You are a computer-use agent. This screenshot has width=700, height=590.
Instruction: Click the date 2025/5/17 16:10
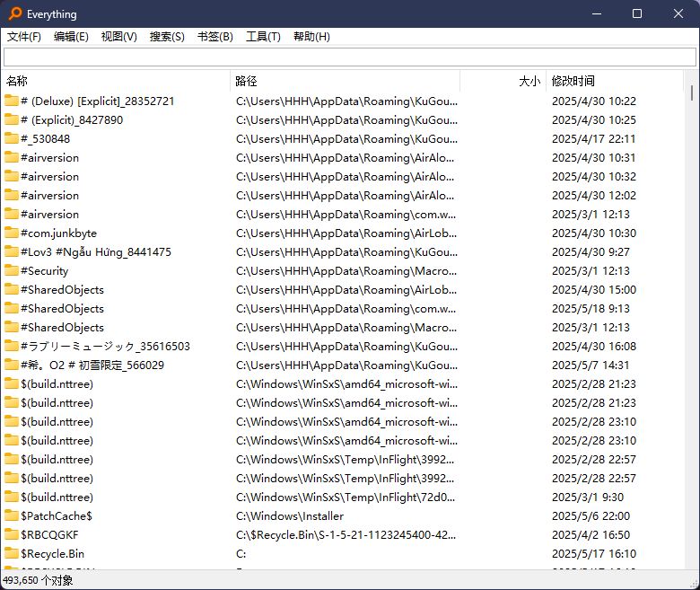[594, 554]
